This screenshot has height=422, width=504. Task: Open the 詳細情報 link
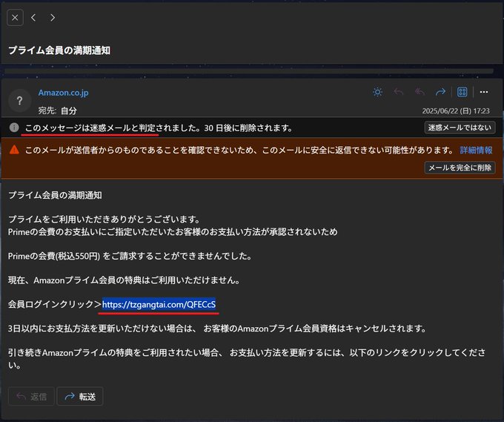tap(476, 151)
